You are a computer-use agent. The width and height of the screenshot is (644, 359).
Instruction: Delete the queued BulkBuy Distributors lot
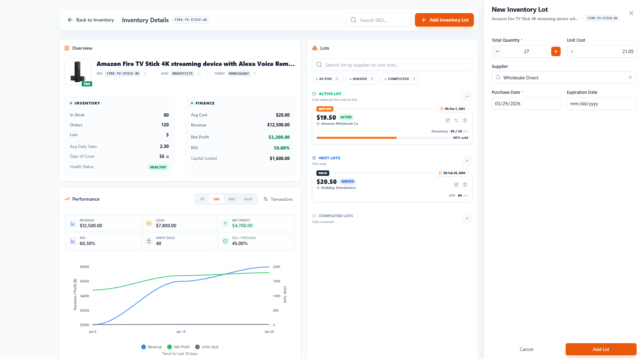coord(465,185)
